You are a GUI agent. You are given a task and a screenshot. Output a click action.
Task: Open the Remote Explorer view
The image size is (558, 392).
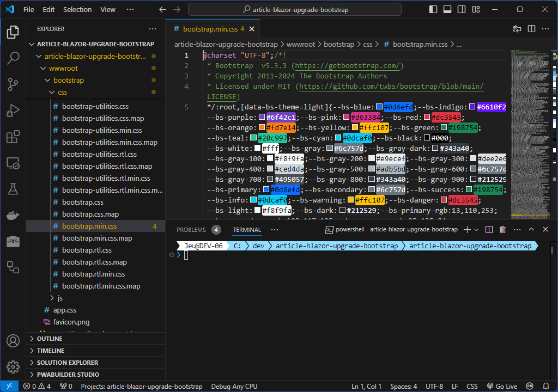[13, 163]
